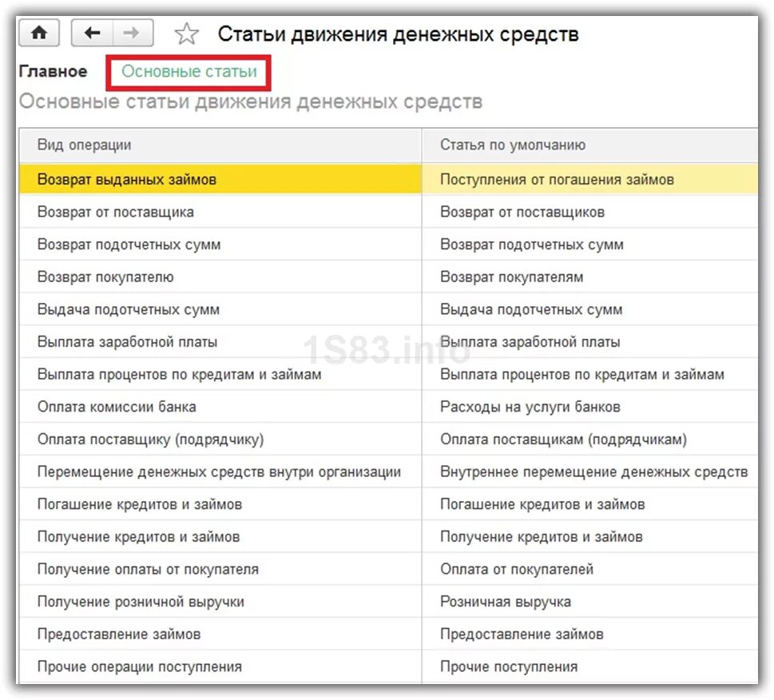Select Получение кредитов и займов in Статья по умолчанию
Image resolution: width=774 pixels, height=700 pixels.
tap(589, 537)
